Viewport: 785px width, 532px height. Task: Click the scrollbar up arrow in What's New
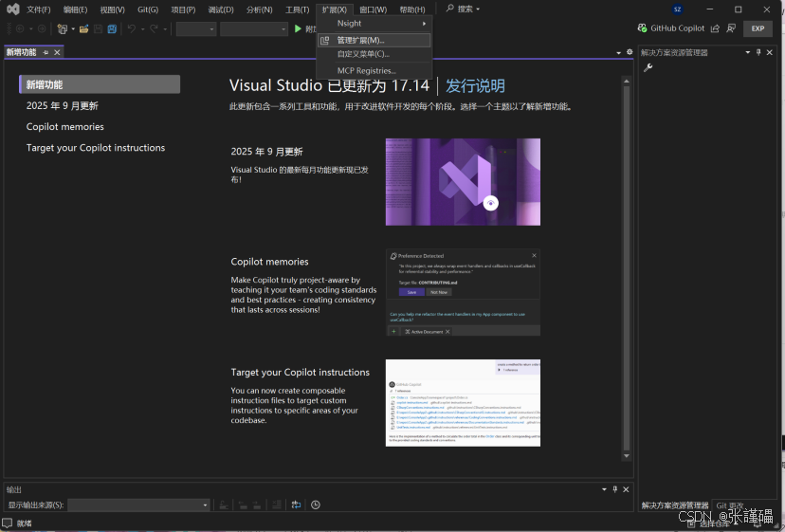pyautogui.click(x=627, y=81)
